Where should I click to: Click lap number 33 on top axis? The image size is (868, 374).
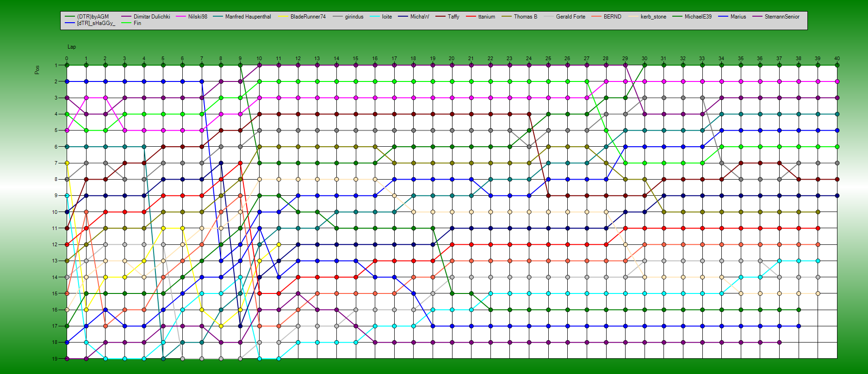click(702, 59)
